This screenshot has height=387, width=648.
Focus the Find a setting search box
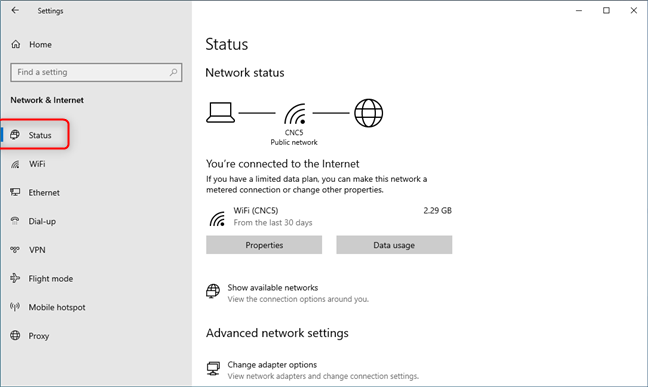tap(96, 72)
